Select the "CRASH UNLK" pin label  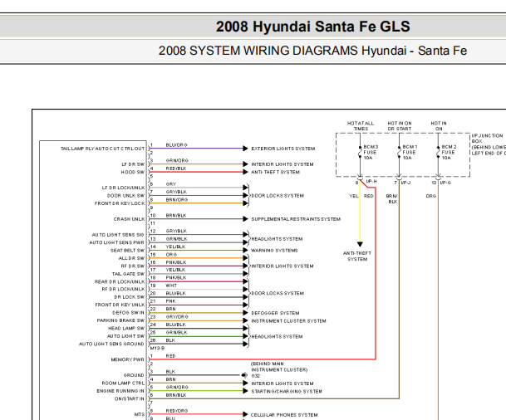(x=129, y=219)
